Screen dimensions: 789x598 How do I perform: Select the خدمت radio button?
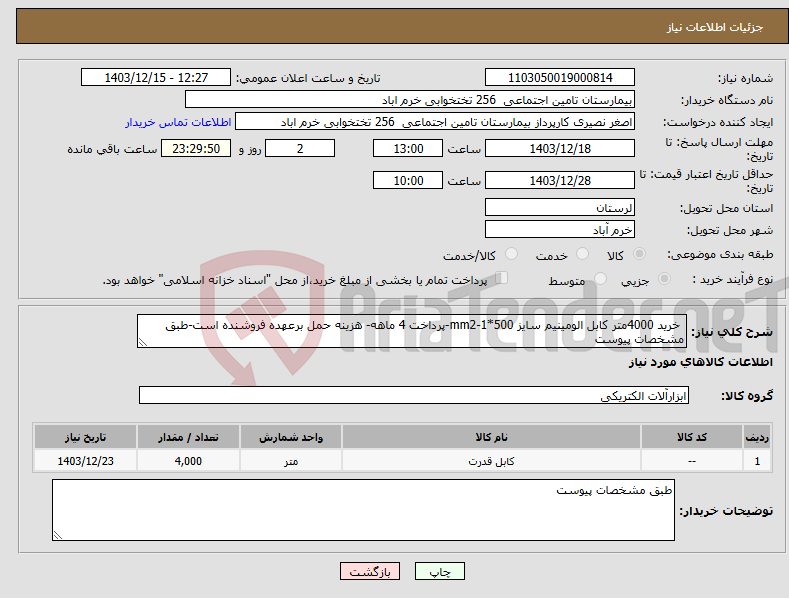582,254
